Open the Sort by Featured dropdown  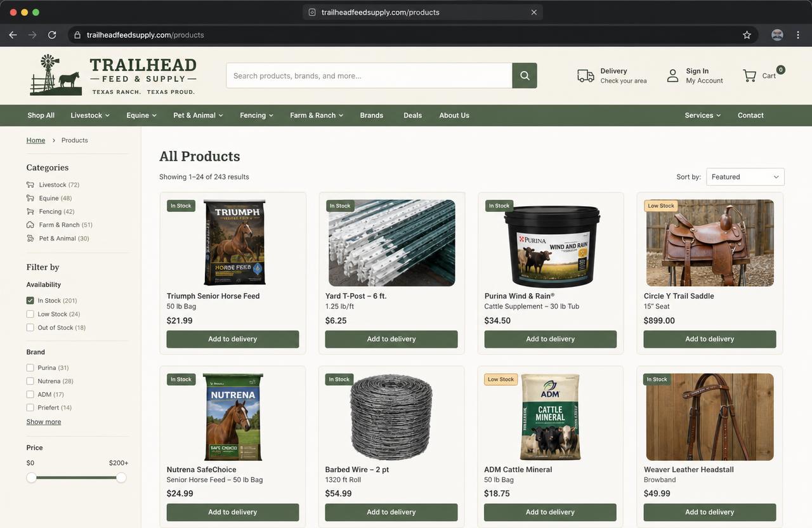click(x=745, y=177)
